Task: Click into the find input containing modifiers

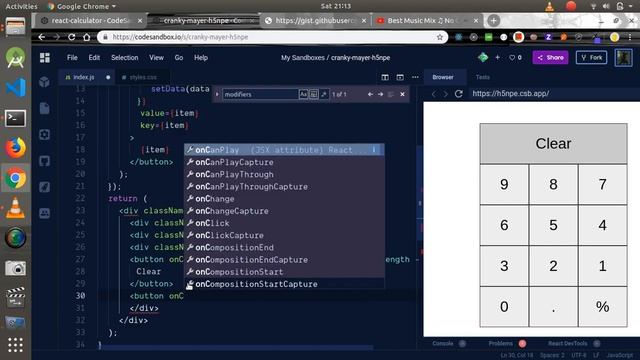Action: [x=260, y=94]
